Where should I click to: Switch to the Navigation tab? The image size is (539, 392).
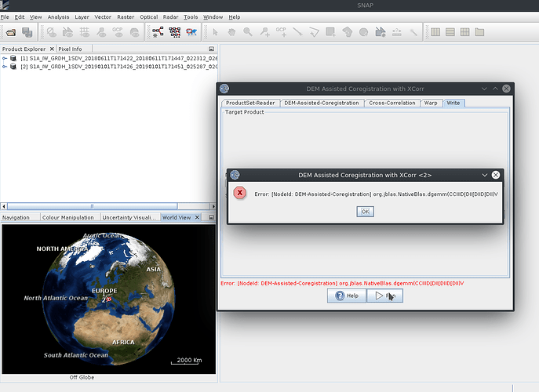[x=16, y=217]
